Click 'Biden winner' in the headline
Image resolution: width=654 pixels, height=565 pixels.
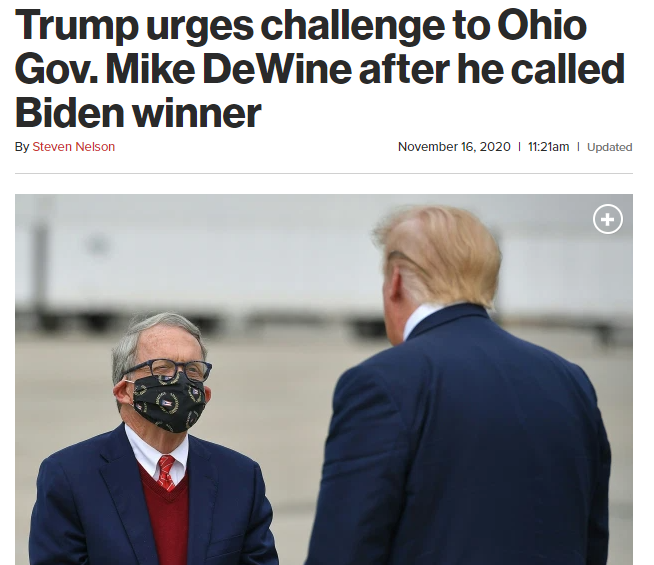pyautogui.click(x=138, y=113)
